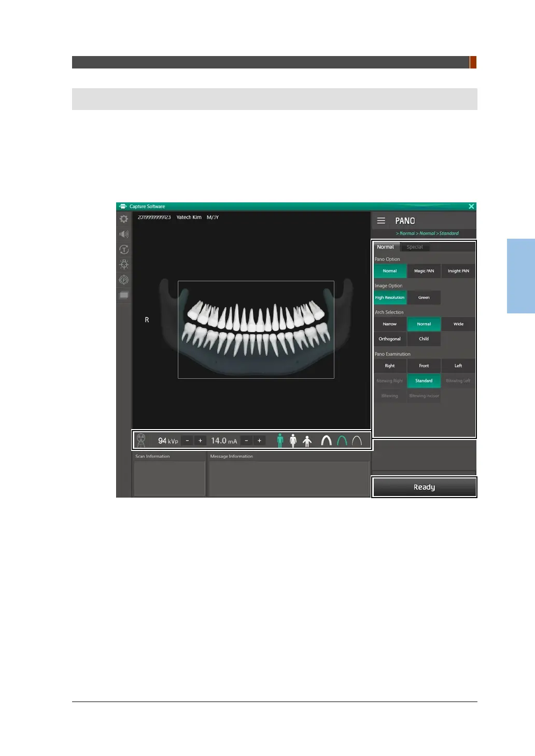This screenshot has width=535, height=756.
Task: Choose Wide arch selection
Action: [458, 324]
